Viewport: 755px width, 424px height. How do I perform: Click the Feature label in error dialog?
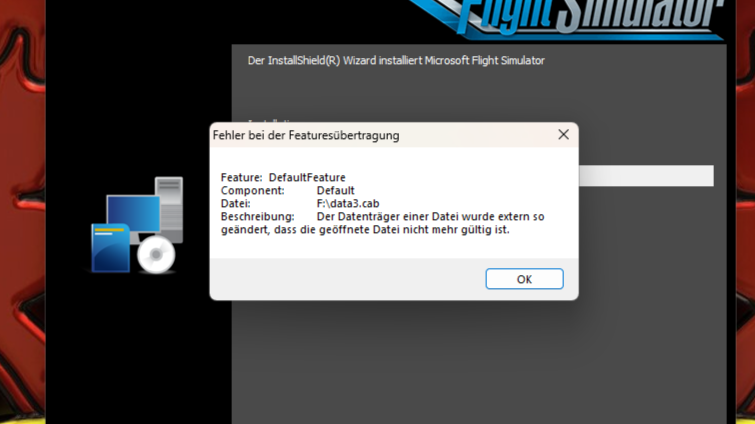pyautogui.click(x=241, y=178)
